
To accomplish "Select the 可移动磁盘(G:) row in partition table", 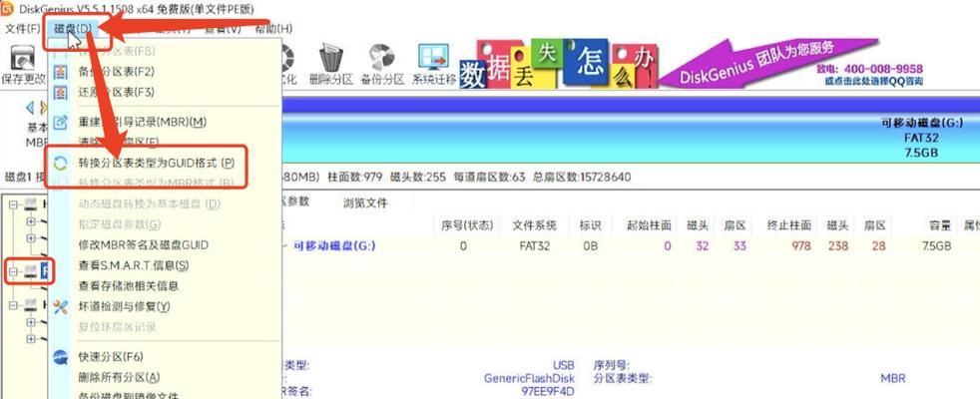I will point(631,246).
